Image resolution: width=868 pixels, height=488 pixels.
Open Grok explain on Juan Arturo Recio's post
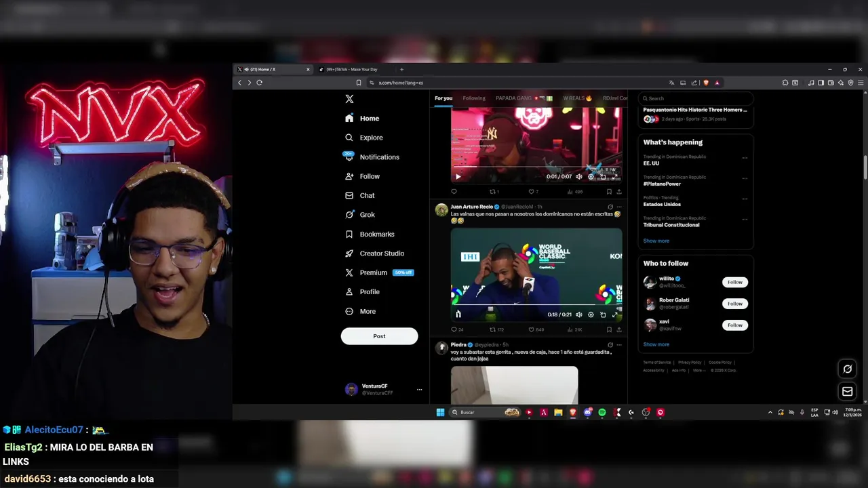pos(610,207)
